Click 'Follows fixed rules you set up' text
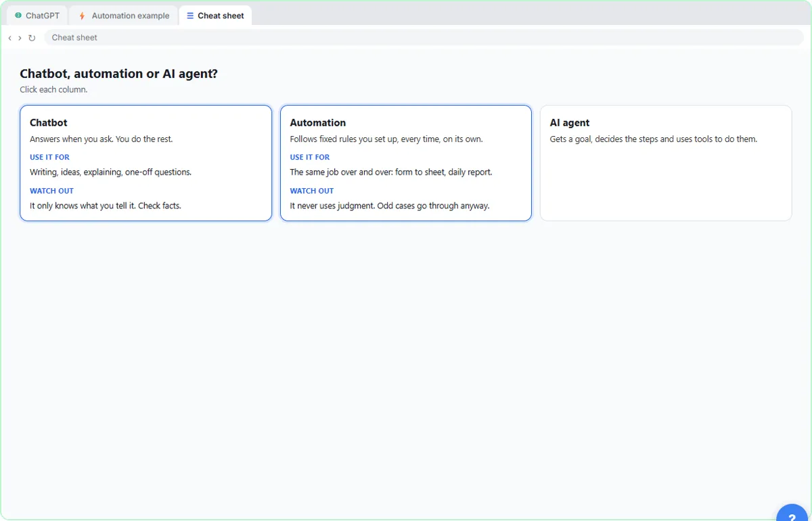812x521 pixels. [x=386, y=139]
